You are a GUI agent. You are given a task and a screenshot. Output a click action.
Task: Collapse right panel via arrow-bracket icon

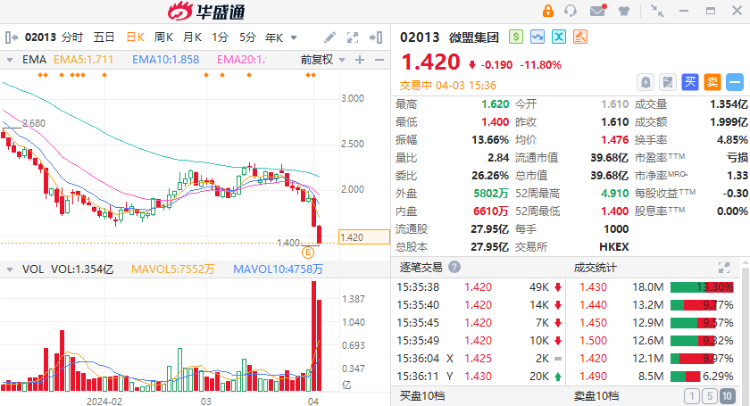coord(376,37)
